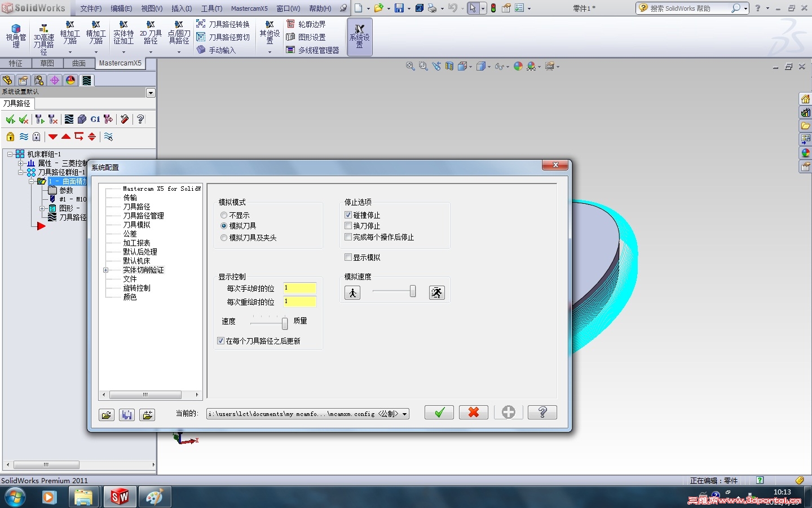Click the open configuration file folder icon
The height and width of the screenshot is (508, 812).
pos(107,415)
